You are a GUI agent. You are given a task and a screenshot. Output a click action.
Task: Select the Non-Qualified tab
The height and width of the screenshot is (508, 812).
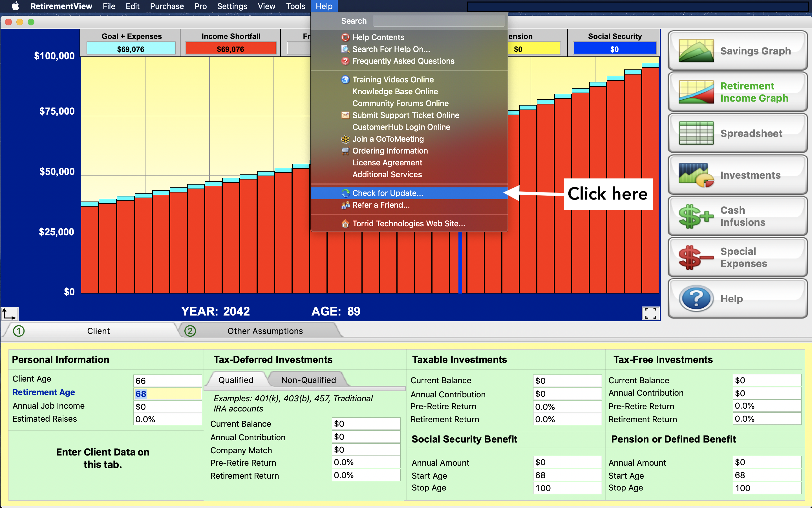[x=308, y=380]
